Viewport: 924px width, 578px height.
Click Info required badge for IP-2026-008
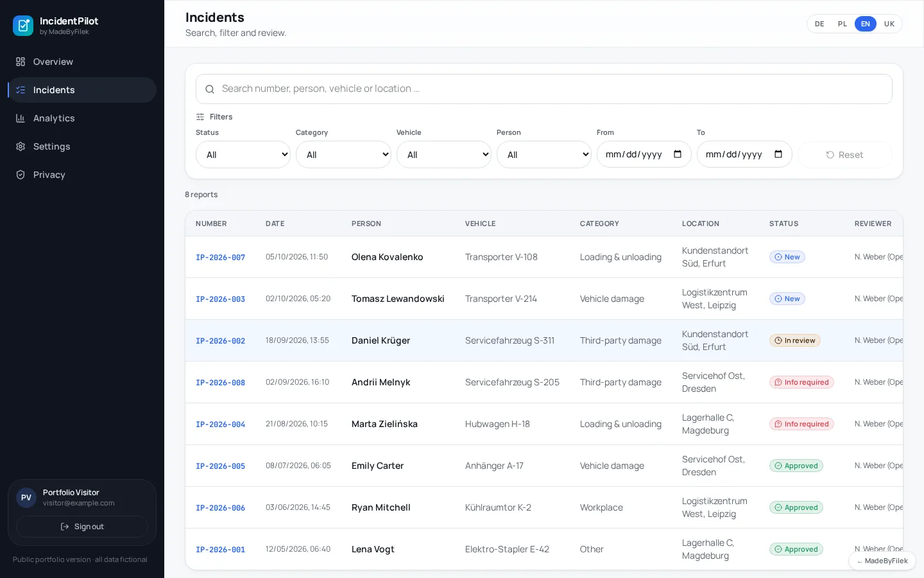click(801, 382)
